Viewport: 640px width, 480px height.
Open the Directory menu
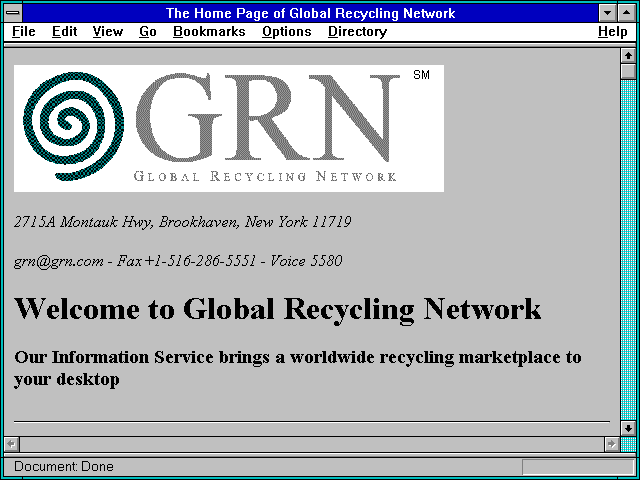[x=358, y=32]
